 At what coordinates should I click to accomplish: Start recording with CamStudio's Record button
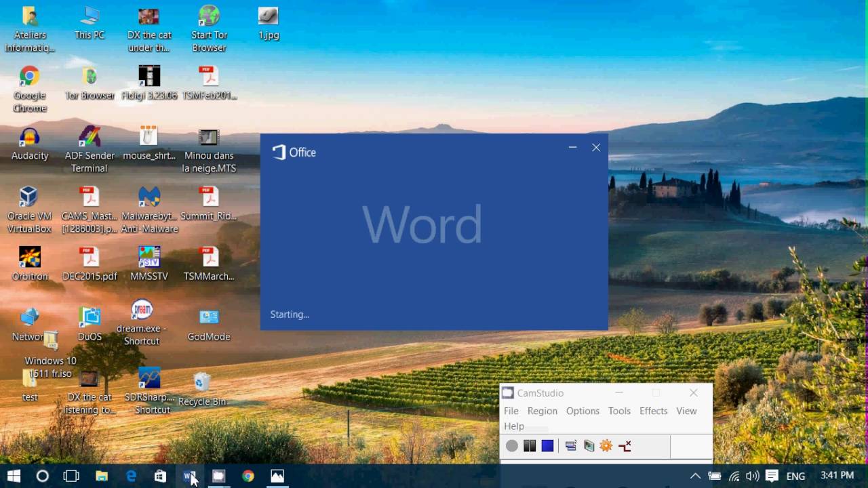(512, 446)
